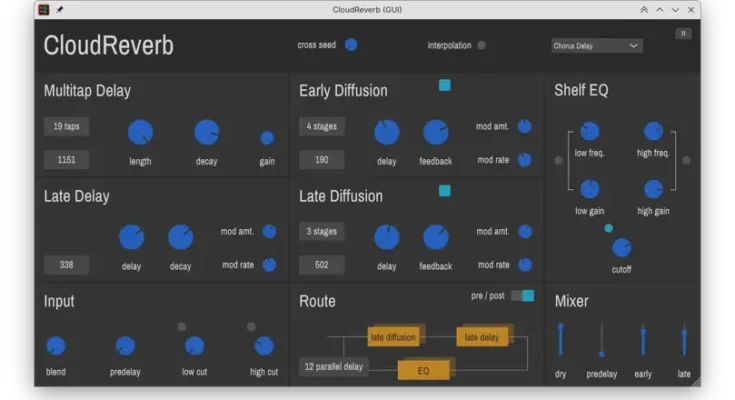Click the Early Diffusion feedback knob

click(x=435, y=132)
